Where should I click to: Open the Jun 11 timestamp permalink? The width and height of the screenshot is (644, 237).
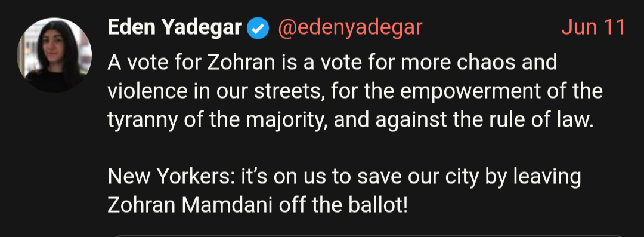tap(593, 27)
